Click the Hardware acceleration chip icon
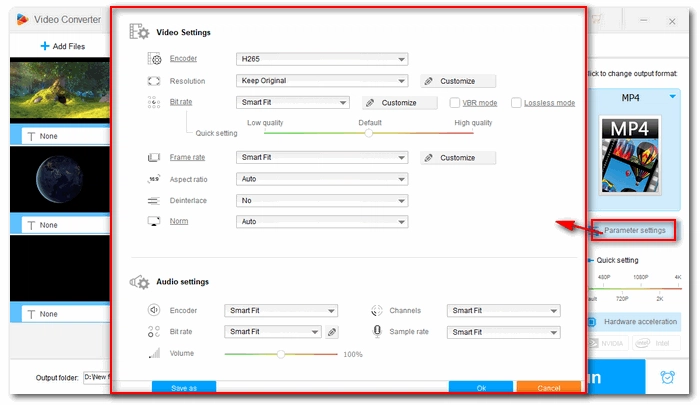This screenshot has height=405, width=700. pos(592,321)
